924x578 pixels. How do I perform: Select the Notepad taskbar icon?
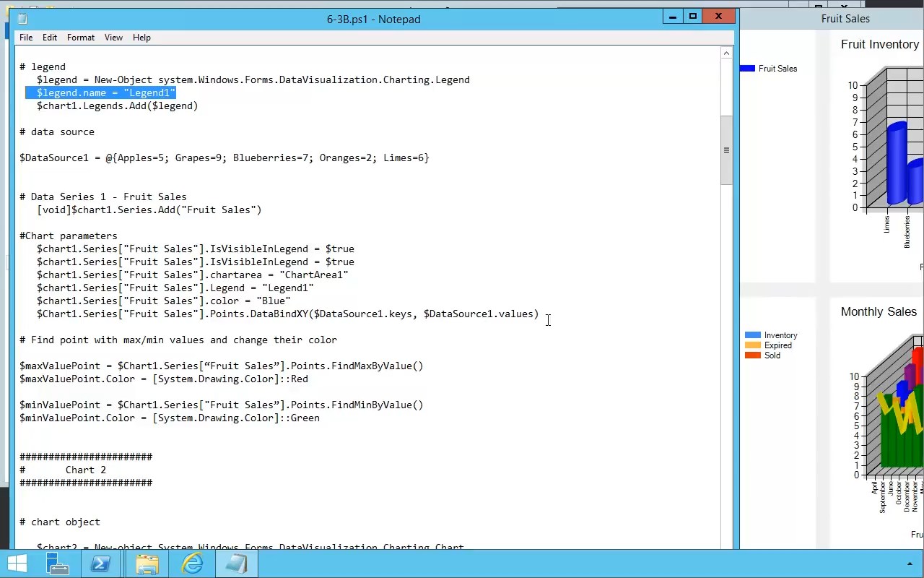click(x=236, y=564)
